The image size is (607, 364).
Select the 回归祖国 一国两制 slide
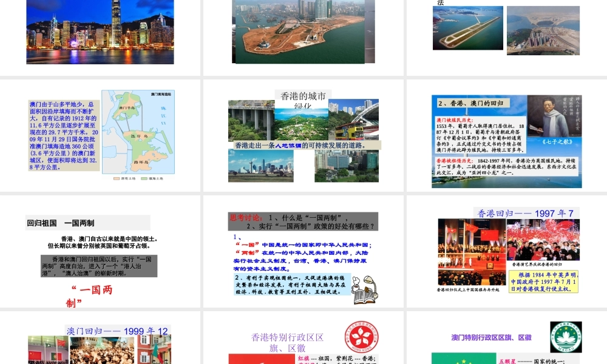tap(100, 251)
